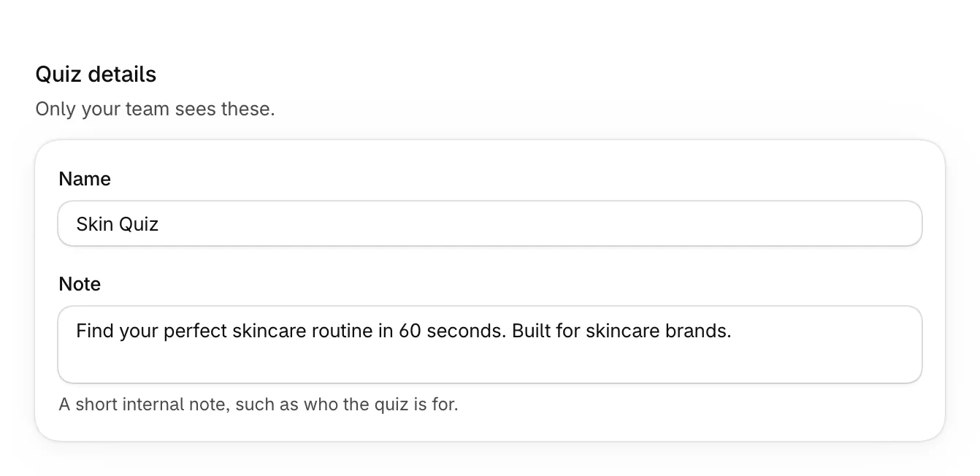Click the word "Find" starting the Note
The height and width of the screenshot is (476, 980).
[93, 331]
